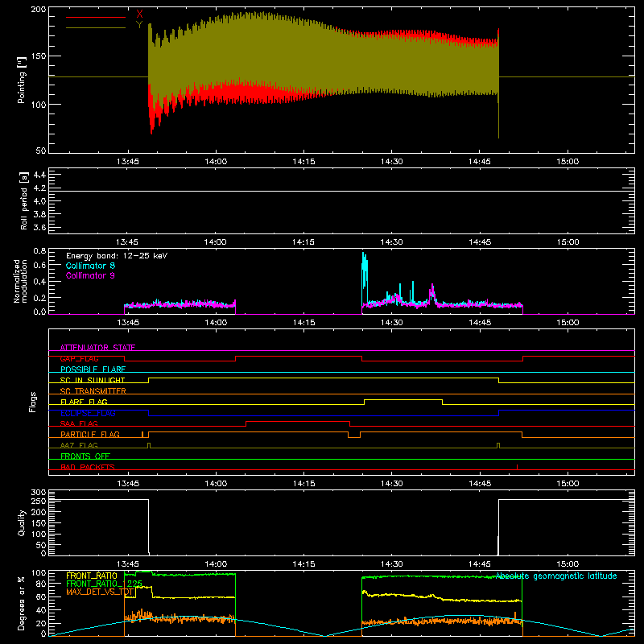
Task: Click the ECLIPSE_FLAG label
Action: click(x=88, y=413)
